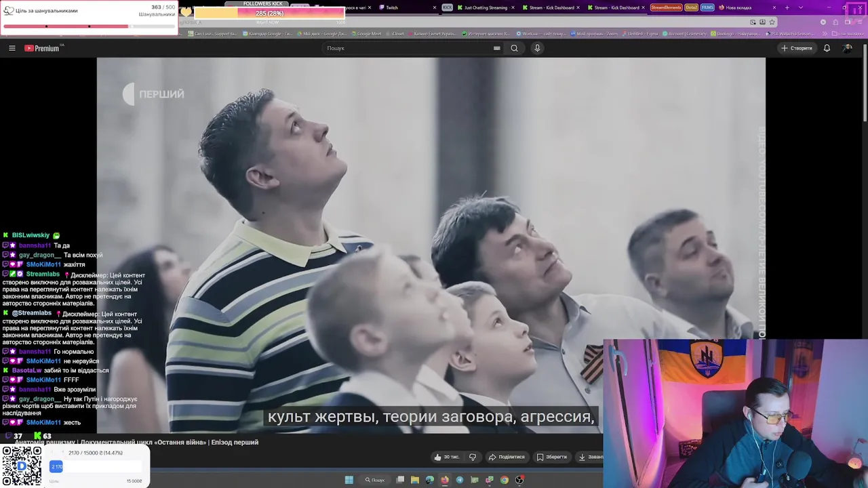Click the taskbar Пошук search box
The height and width of the screenshot is (488, 868).
tap(375, 480)
